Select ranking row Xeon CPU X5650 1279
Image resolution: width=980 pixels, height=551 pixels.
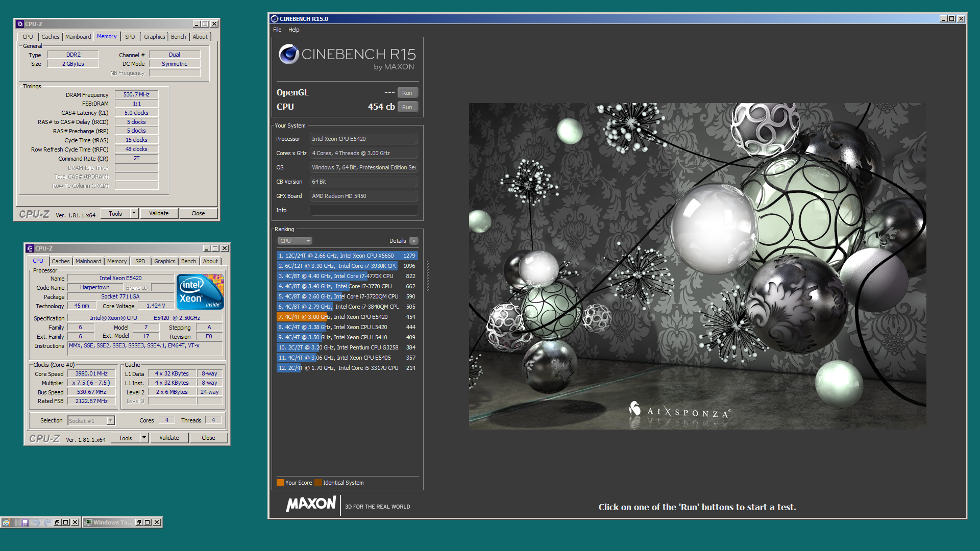(347, 256)
